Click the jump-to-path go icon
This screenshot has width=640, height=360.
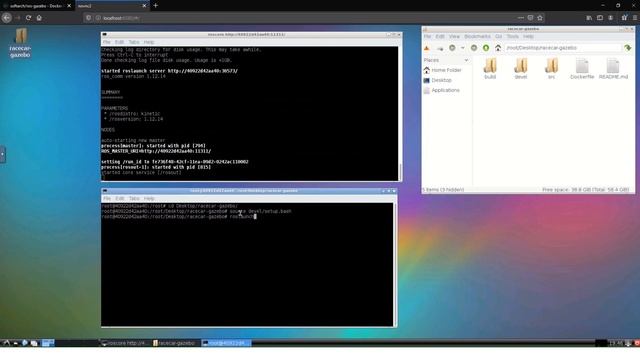pos(628,48)
